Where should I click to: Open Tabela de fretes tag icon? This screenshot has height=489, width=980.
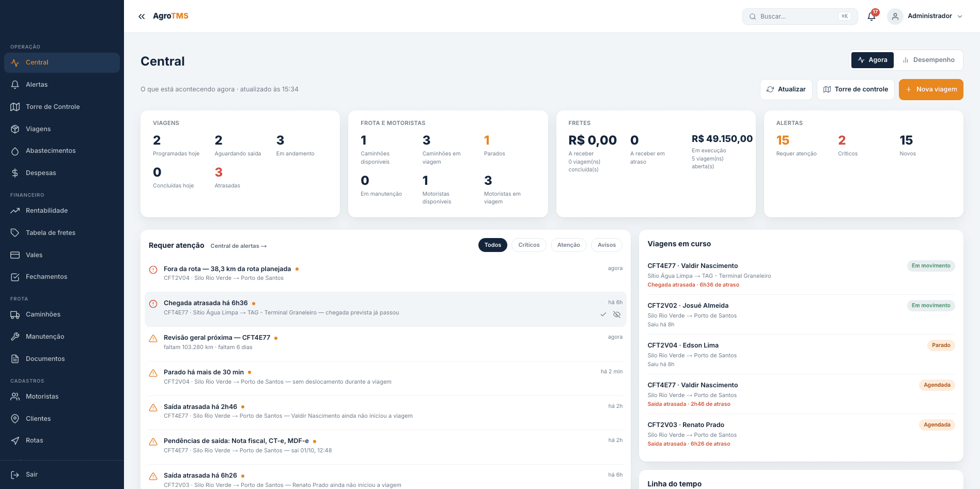pos(15,233)
